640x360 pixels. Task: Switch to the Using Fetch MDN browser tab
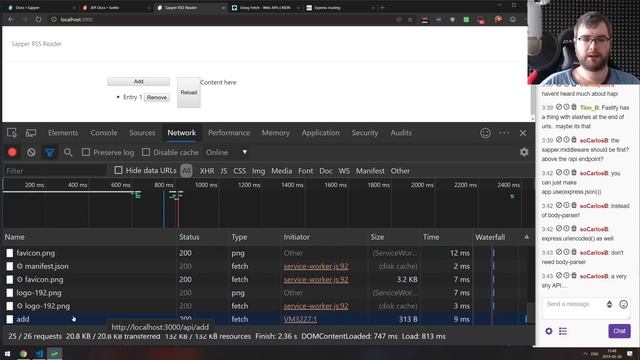click(x=265, y=8)
